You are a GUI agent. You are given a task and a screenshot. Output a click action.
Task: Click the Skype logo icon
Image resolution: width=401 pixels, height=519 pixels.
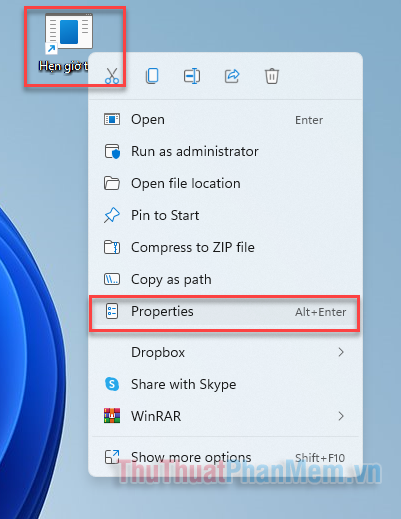[x=112, y=384]
